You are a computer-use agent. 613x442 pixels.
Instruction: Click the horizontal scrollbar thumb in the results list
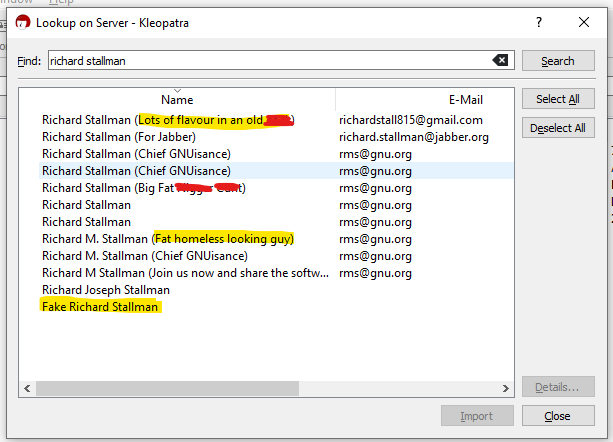(x=167, y=388)
